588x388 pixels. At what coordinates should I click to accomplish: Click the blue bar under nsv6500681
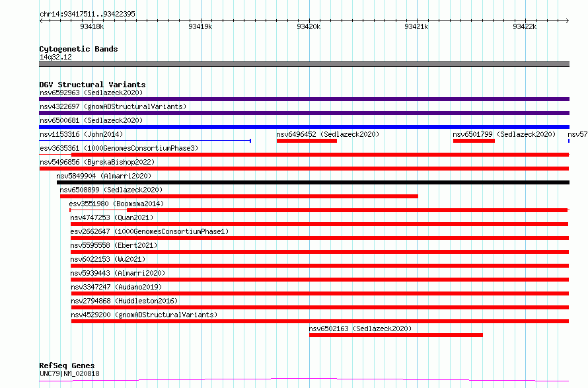(304, 127)
